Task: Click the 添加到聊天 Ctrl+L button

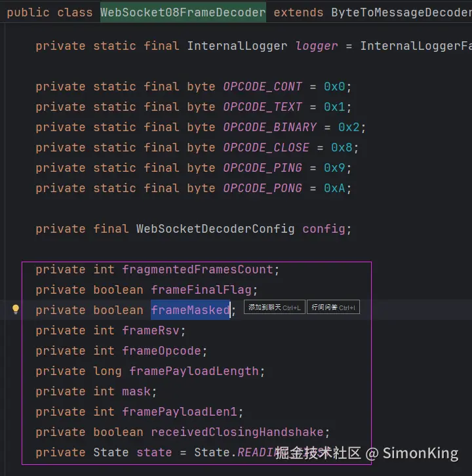Action: tap(275, 307)
